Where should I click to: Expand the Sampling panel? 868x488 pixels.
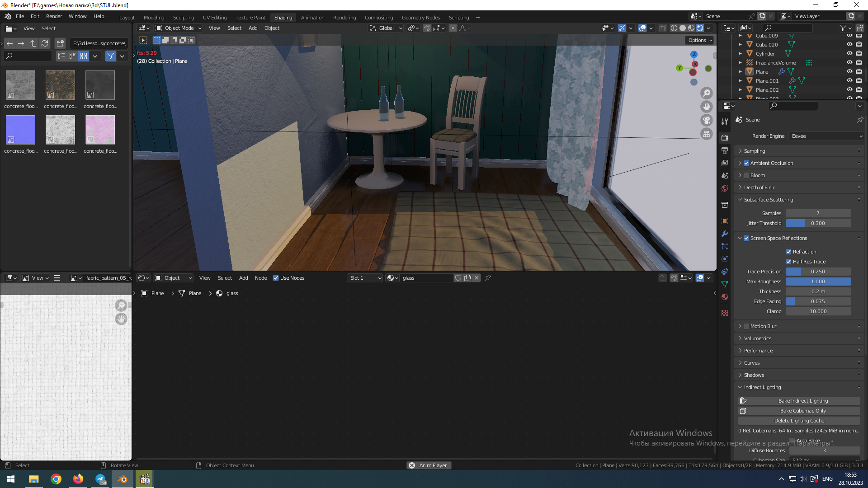(755, 151)
